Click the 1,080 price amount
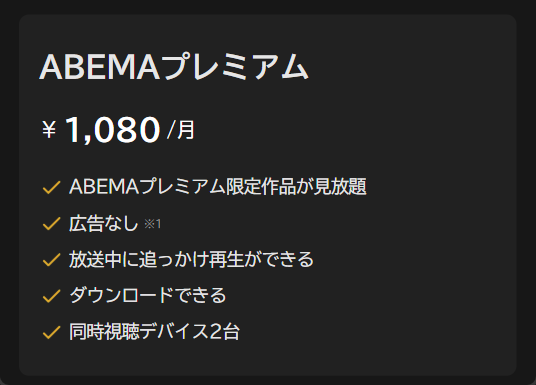This screenshot has height=385, width=536. click(113, 129)
